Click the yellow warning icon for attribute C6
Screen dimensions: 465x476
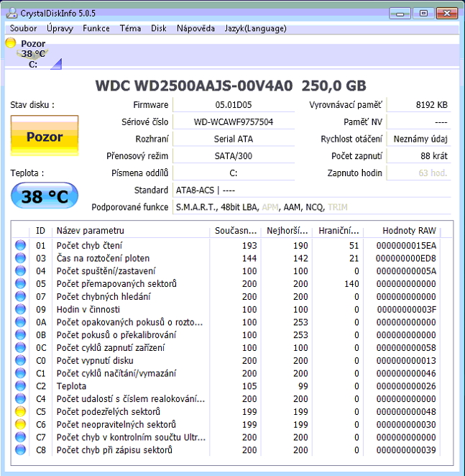[20, 425]
